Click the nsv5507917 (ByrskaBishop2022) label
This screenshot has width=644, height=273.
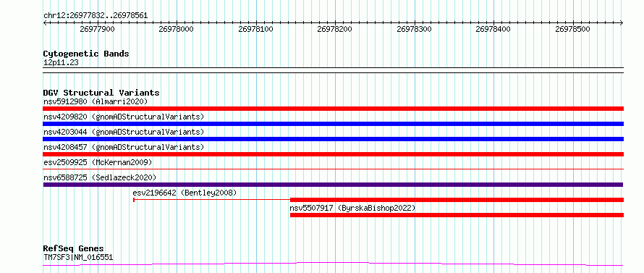353,208
